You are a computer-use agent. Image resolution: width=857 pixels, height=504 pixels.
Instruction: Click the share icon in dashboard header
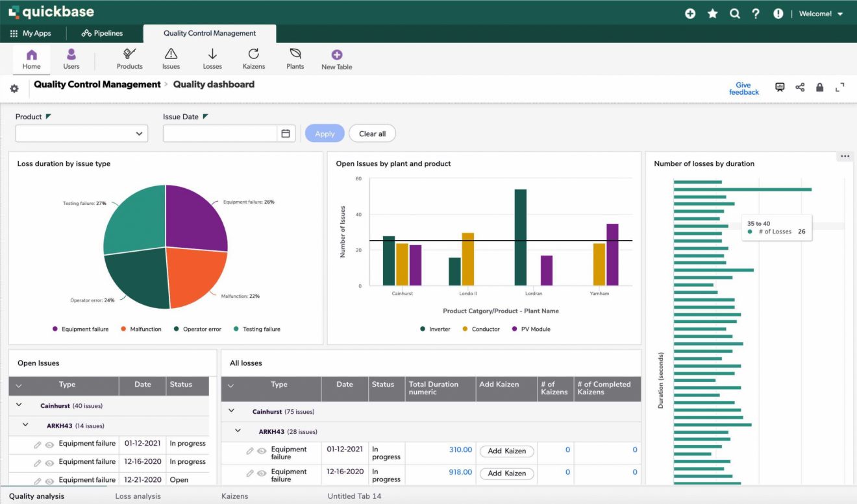coord(800,88)
